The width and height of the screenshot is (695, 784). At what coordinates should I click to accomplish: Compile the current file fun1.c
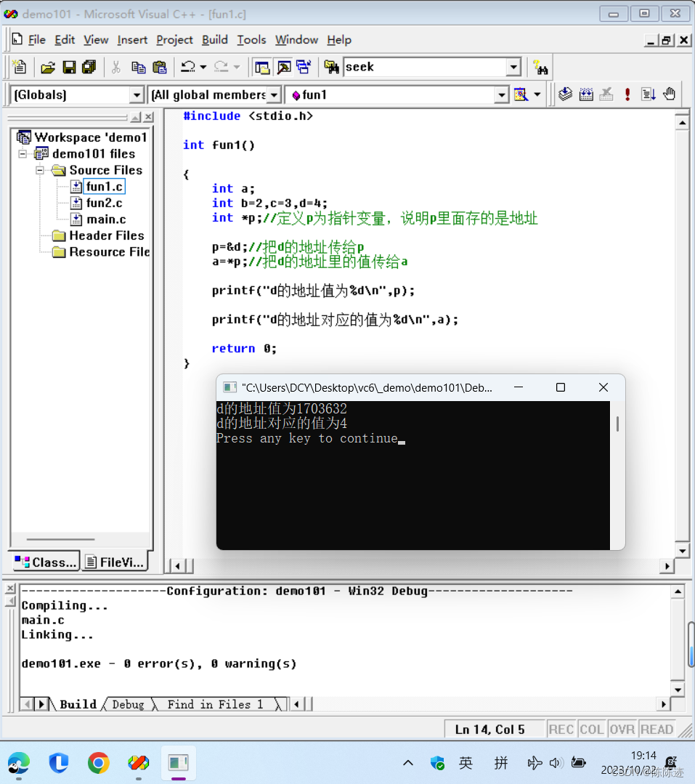tap(566, 94)
